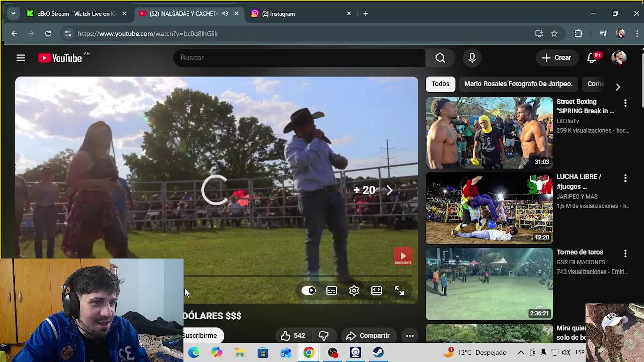Go to the YouTube home logo
The image size is (644, 362).
click(x=60, y=58)
